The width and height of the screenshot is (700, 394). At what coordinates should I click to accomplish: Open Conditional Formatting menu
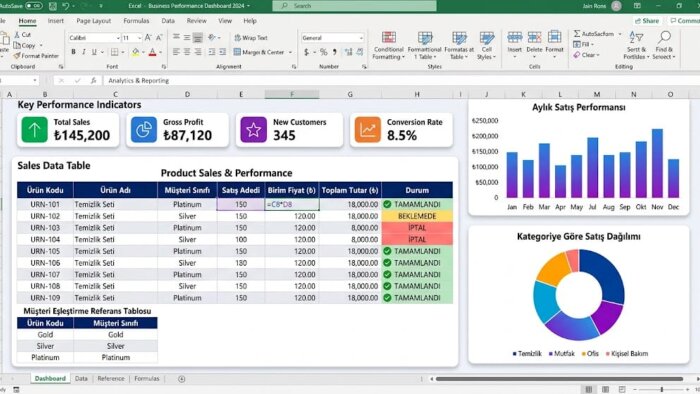click(389, 46)
